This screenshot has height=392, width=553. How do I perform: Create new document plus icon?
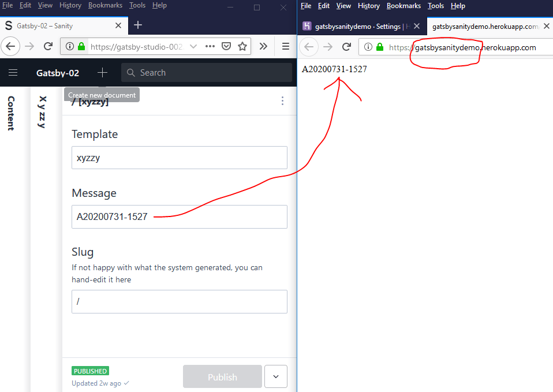click(x=102, y=73)
